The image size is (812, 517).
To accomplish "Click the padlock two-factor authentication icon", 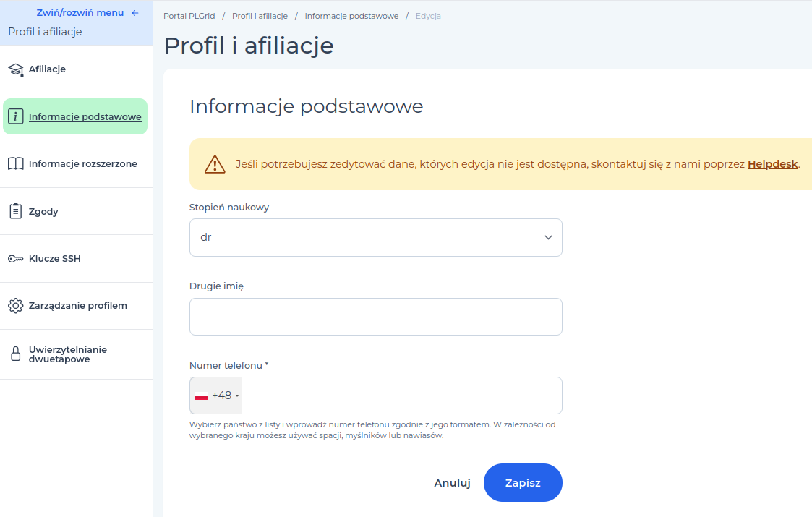I will click(15, 354).
